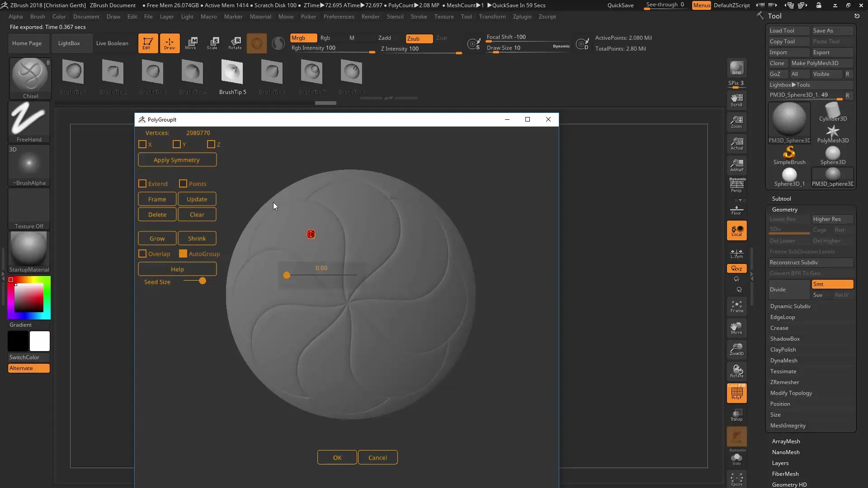Click Cancel in PolyGroupIt dialog
Image resolution: width=868 pixels, height=488 pixels.
tap(377, 457)
